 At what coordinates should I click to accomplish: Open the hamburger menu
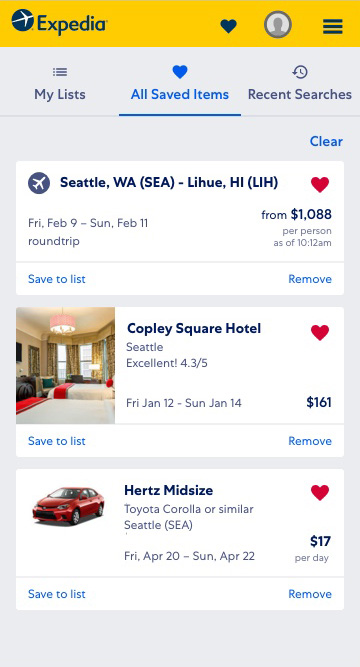point(333,26)
